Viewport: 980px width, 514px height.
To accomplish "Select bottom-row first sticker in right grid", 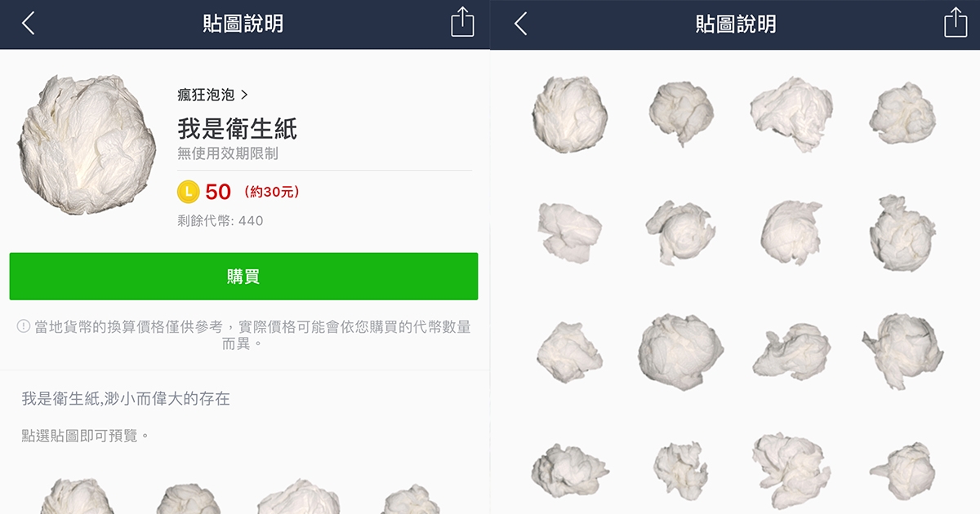I will point(570,471).
